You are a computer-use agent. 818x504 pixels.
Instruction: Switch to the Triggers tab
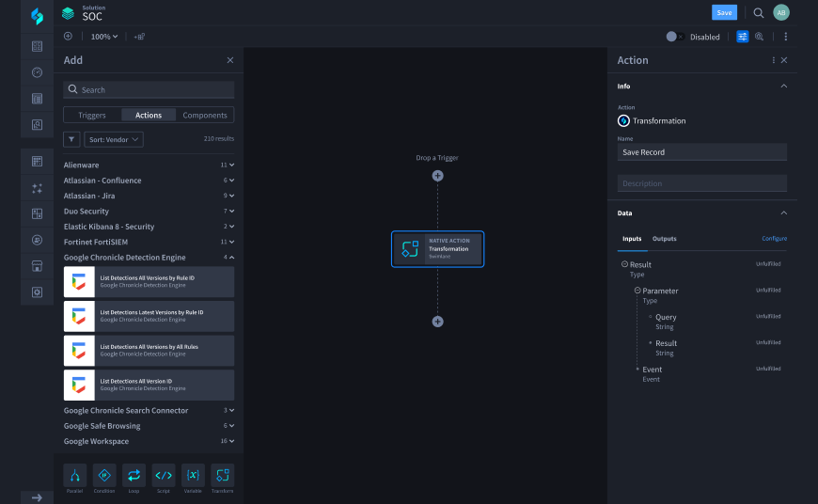point(92,116)
